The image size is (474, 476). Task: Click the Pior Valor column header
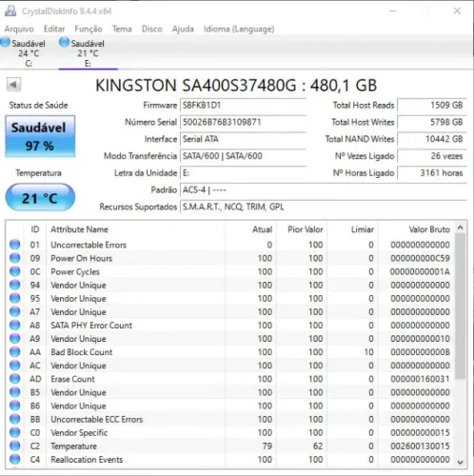point(302,229)
